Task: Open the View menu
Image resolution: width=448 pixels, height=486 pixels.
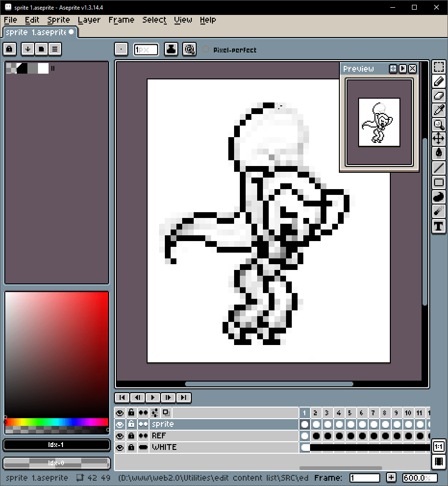Action: click(x=183, y=20)
